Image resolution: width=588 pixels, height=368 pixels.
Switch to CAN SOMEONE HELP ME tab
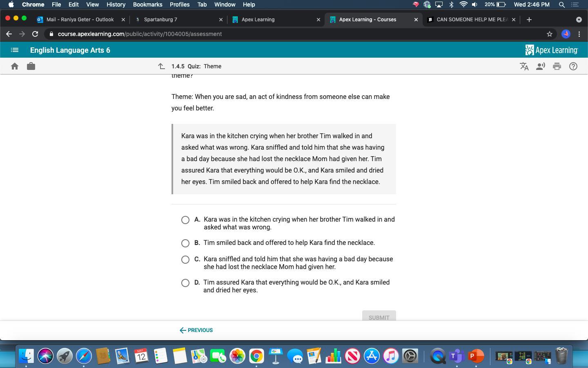coord(472,19)
